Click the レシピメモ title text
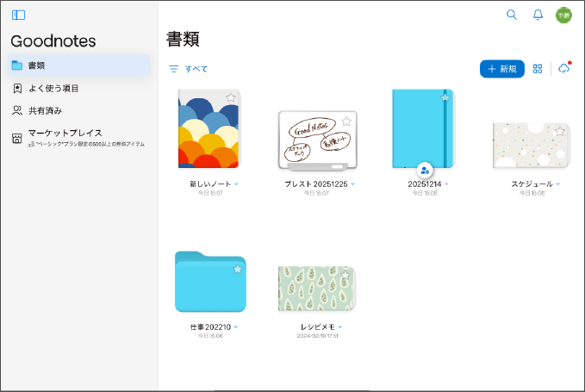585x392 pixels. click(x=318, y=327)
